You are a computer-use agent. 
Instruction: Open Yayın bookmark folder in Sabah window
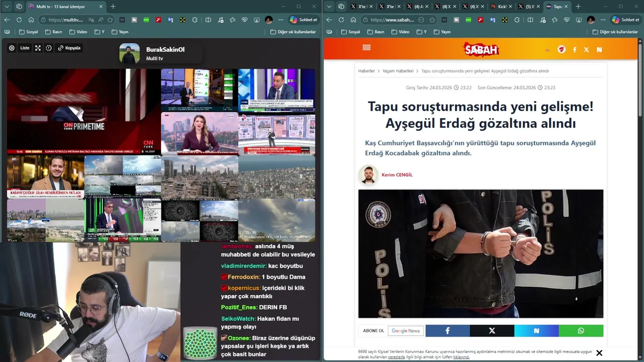click(442, 32)
